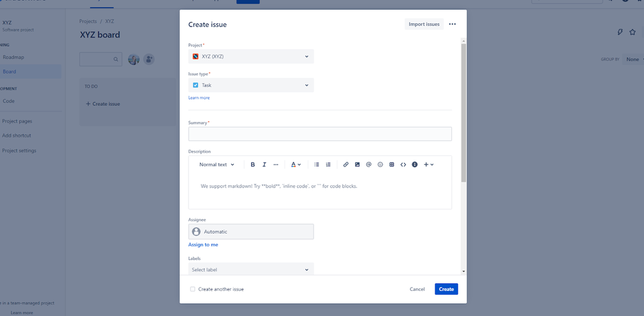Click the dialog vertical scrollbar thumb
This screenshot has height=316, width=644.
[x=464, y=113]
